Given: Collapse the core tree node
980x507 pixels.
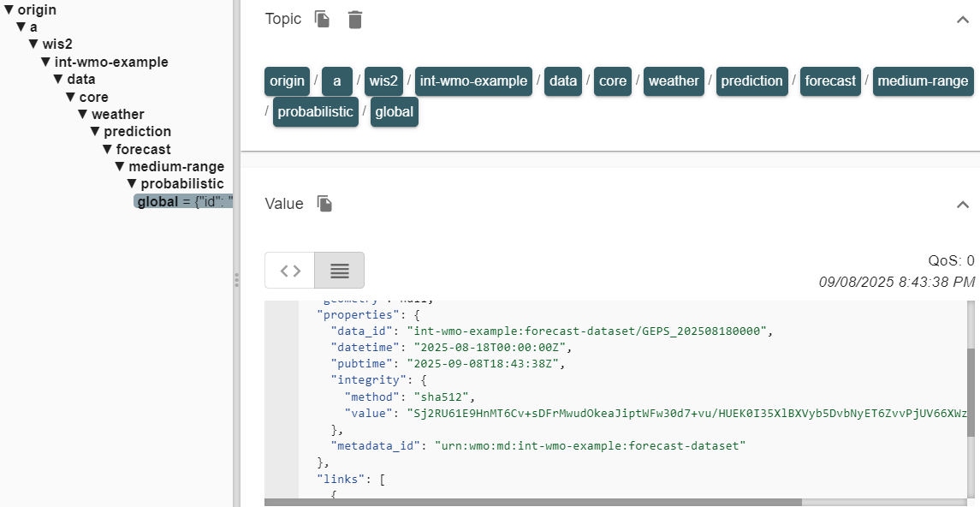Looking at the screenshot, I should point(71,97).
